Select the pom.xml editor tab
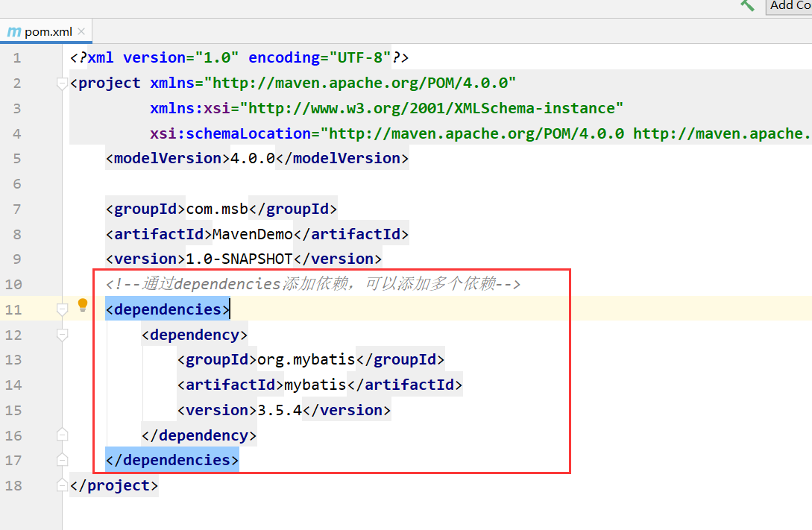Screen dimensions: 812x530 pyautogui.click(x=45, y=31)
